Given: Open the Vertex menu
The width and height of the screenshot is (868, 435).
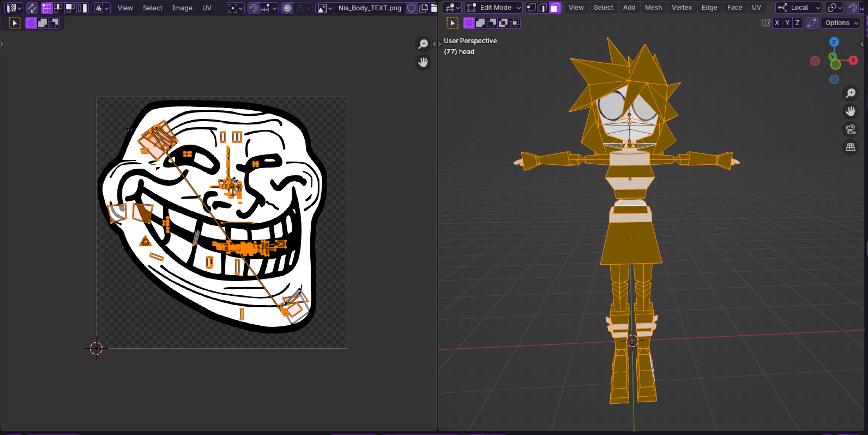Looking at the screenshot, I should point(682,8).
